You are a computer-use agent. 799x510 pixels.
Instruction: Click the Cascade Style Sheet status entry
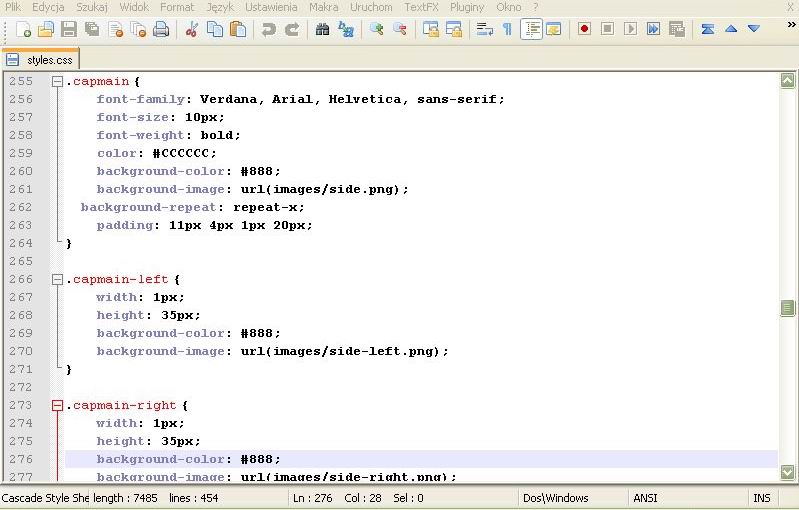click(x=45, y=498)
